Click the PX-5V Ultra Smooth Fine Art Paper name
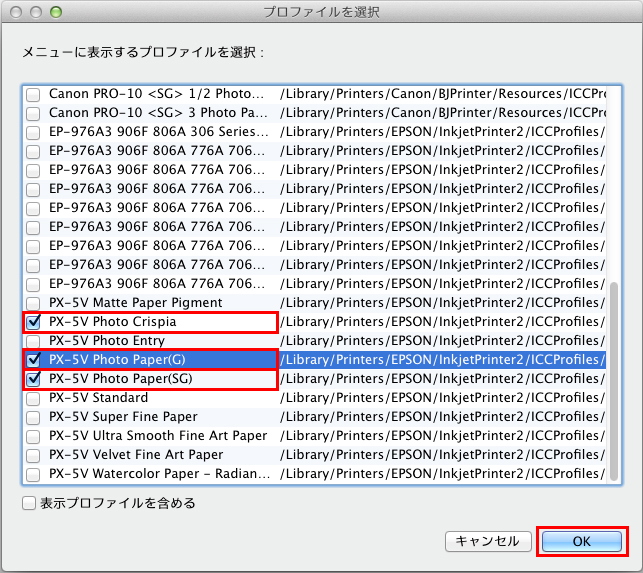The height and width of the screenshot is (573, 643). coord(158,436)
